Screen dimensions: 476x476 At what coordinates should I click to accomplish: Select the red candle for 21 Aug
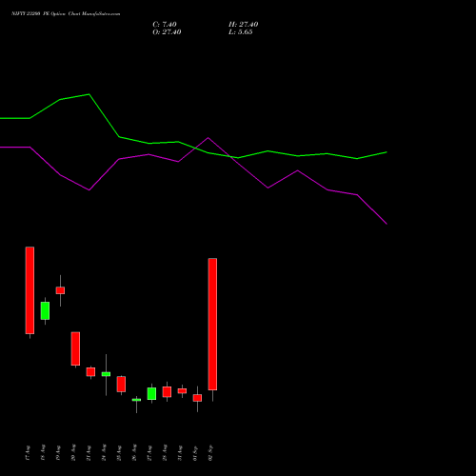[x=90, y=372]
